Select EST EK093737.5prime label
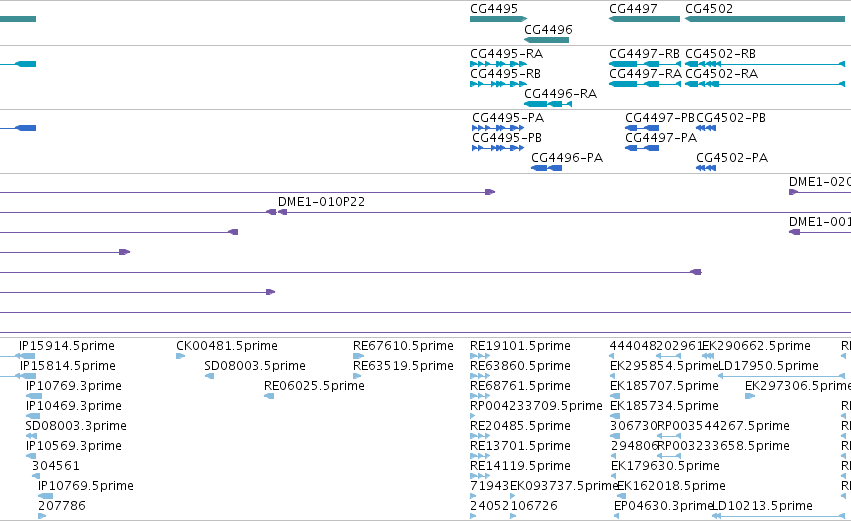851x521 pixels. [x=564, y=486]
